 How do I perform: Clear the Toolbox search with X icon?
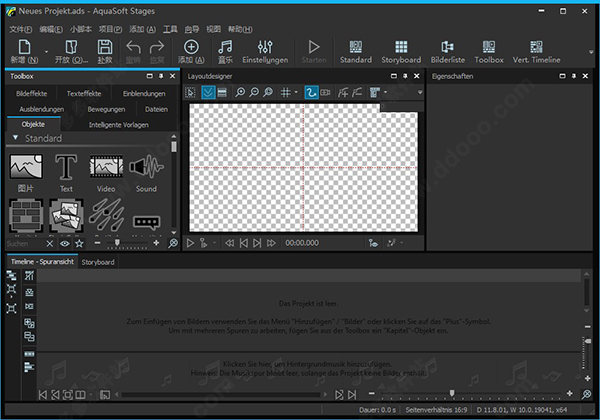(x=50, y=243)
